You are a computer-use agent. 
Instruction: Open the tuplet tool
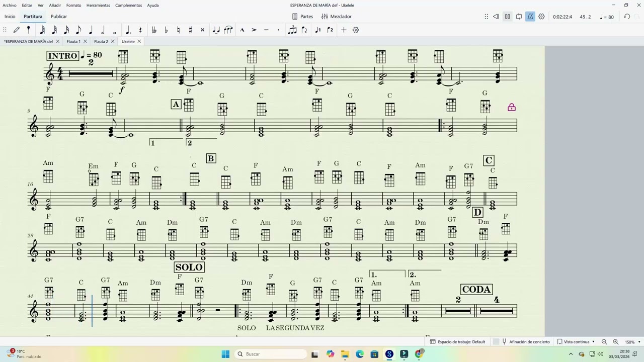[x=292, y=30]
